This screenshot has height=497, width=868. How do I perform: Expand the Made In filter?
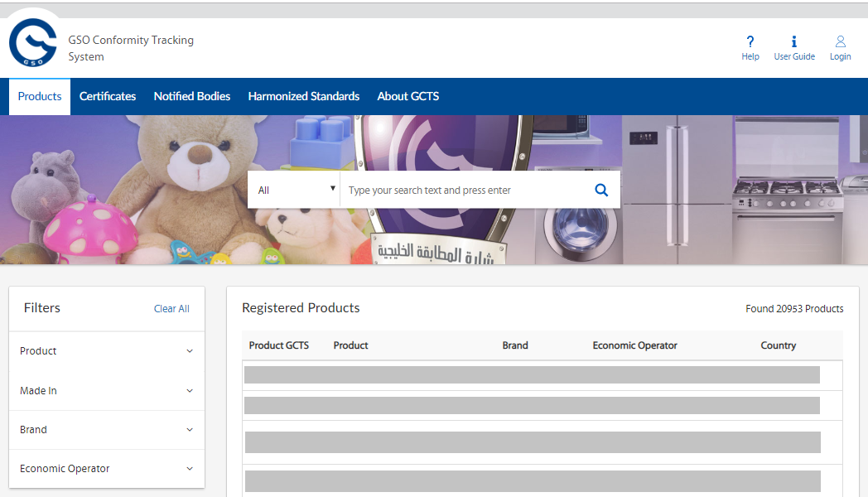tap(107, 391)
